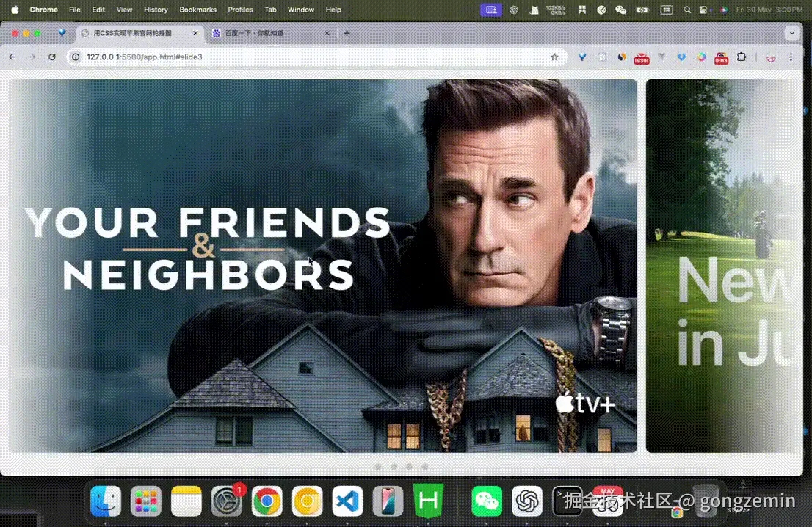Viewport: 812px width, 527px height.
Task: Open Launchpad from the Dock
Action: click(x=146, y=501)
